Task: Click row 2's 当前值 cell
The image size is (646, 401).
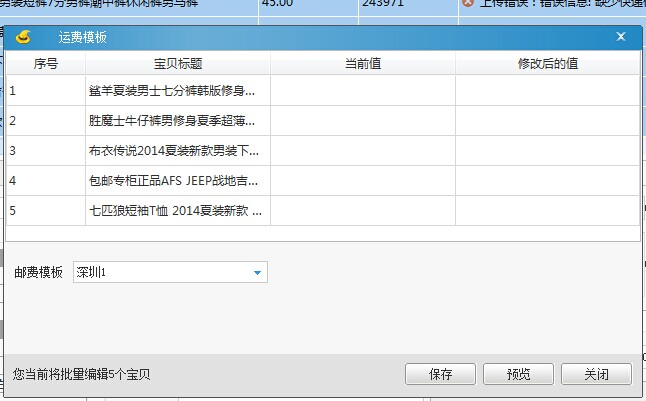Action: [x=362, y=121]
